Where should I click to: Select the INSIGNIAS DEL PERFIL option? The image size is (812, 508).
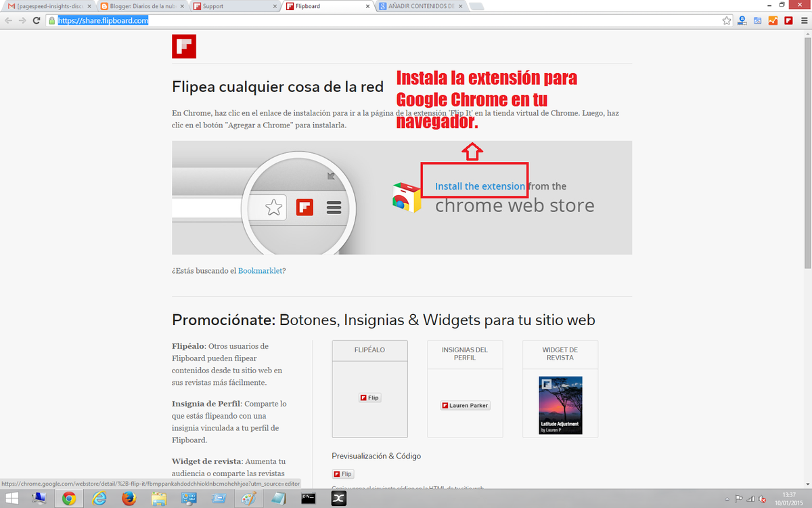(x=465, y=354)
